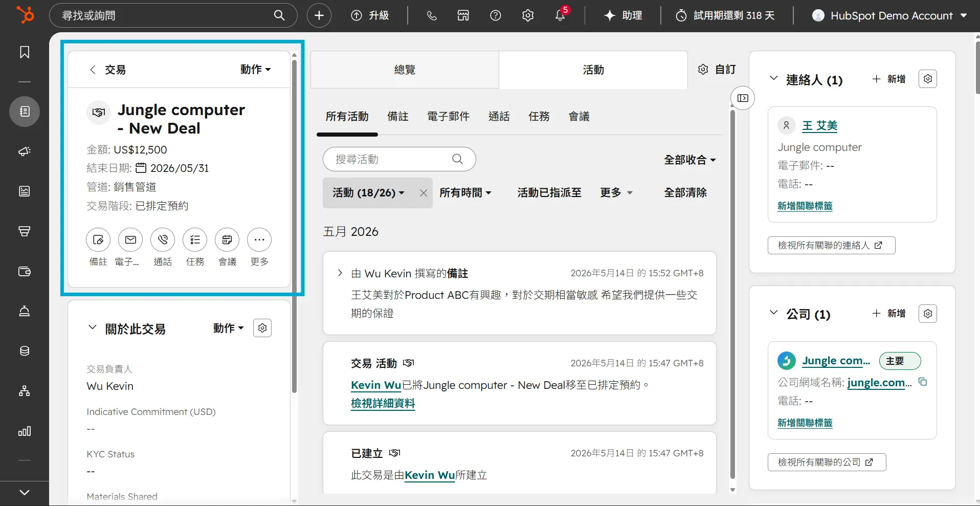980x506 pixels.
Task: Open 關於此交易 section settings gear
Action: (x=262, y=328)
